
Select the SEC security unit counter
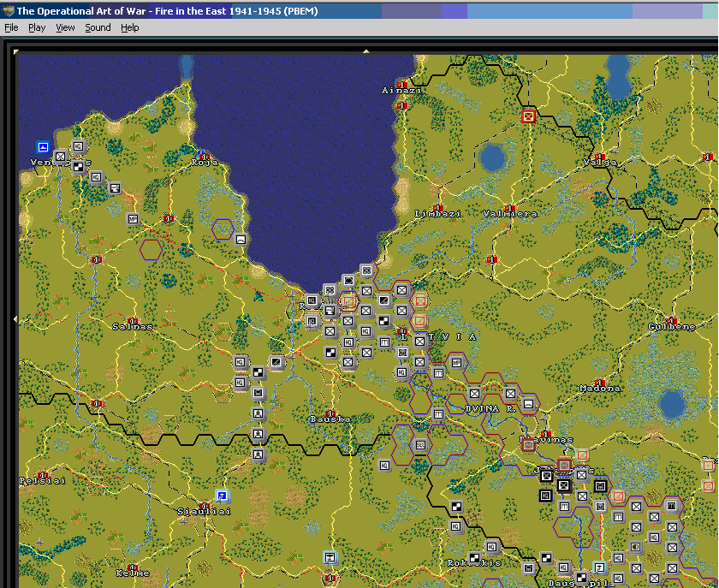[420, 444]
